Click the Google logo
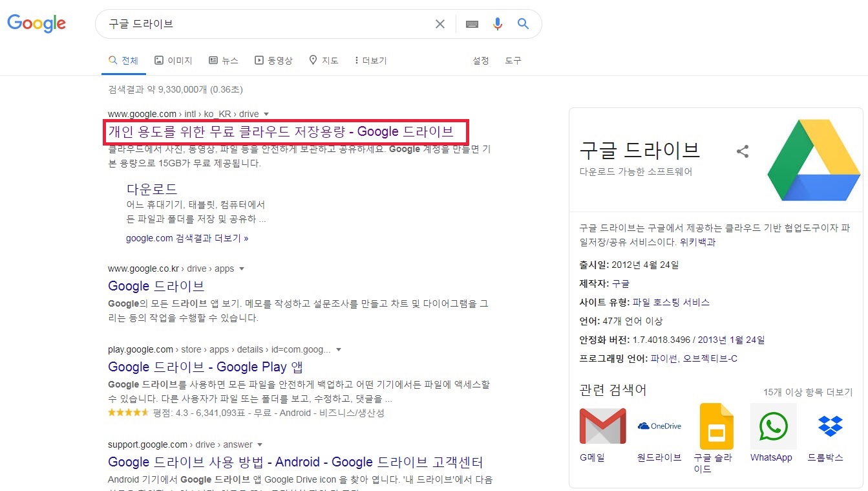 click(x=36, y=23)
